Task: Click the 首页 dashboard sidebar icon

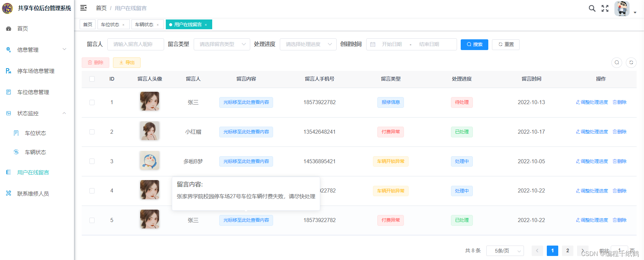Action: pos(9,29)
